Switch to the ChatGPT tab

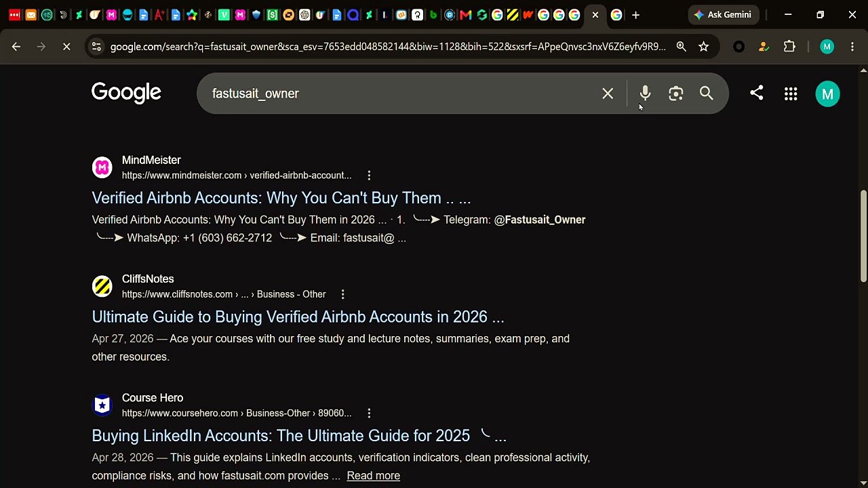pos(304,15)
